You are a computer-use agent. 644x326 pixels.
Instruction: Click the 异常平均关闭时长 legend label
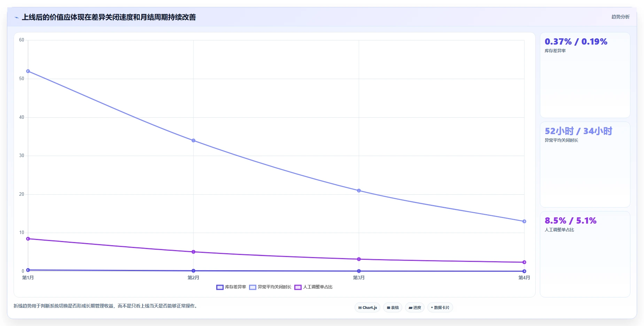coord(274,287)
